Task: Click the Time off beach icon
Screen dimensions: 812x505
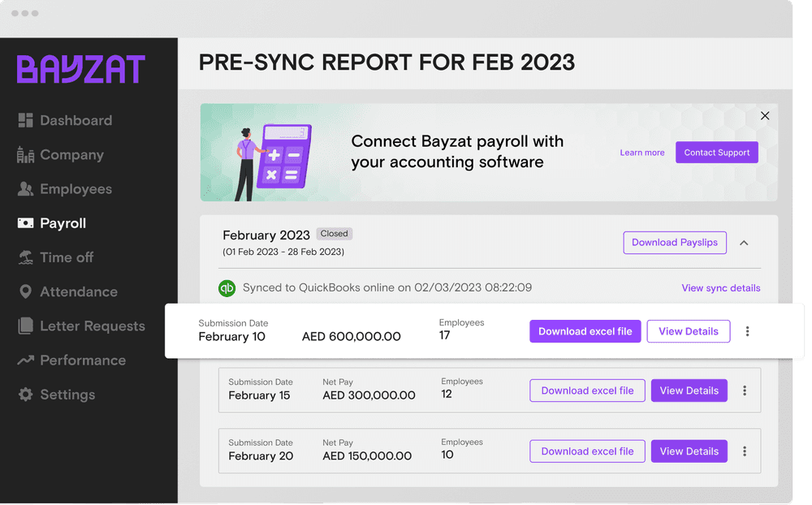Action: point(25,257)
